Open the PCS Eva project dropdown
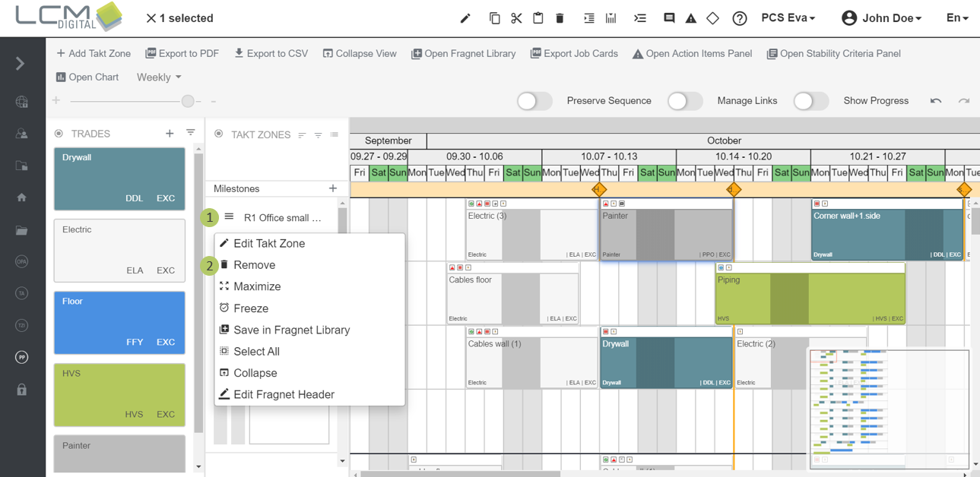 click(x=788, y=17)
